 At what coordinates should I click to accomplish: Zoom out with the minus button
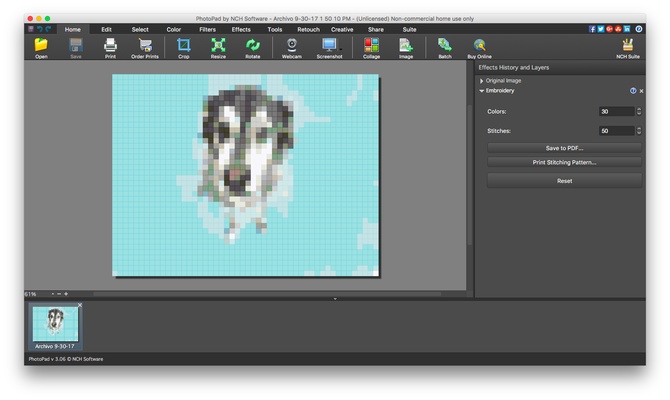(59, 294)
